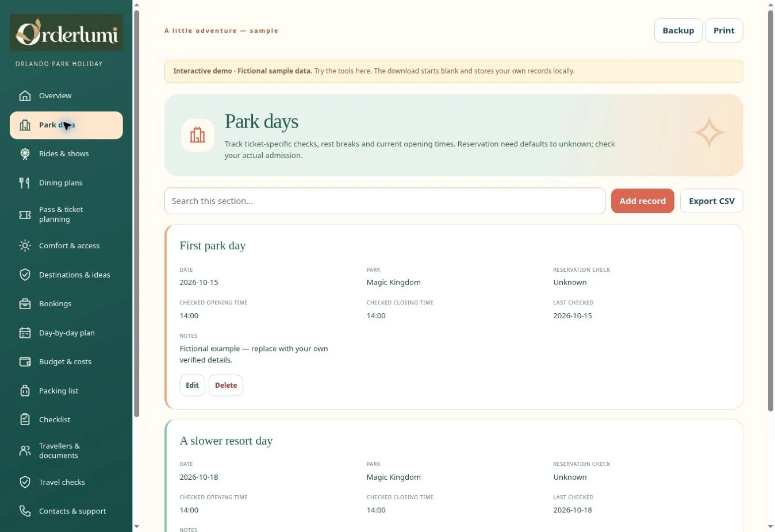Click the "First park day" card title

pos(213,246)
